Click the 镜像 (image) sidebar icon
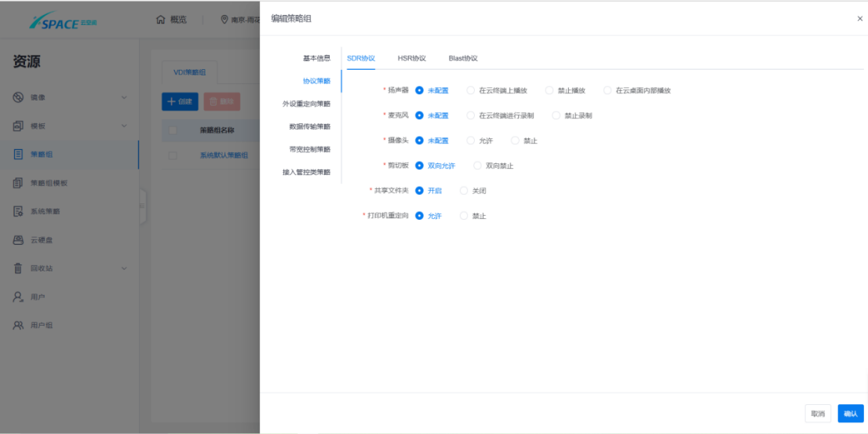Image resolution: width=868 pixels, height=434 pixels. pos(18,97)
